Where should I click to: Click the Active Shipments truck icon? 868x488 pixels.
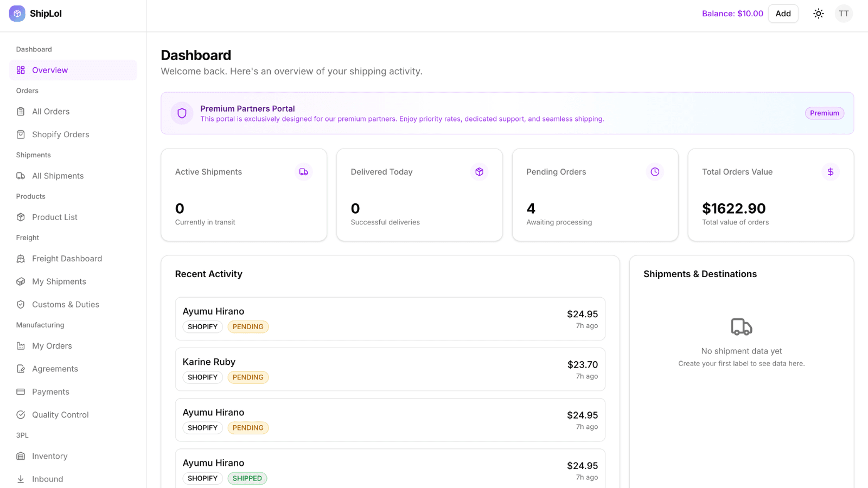tap(304, 172)
